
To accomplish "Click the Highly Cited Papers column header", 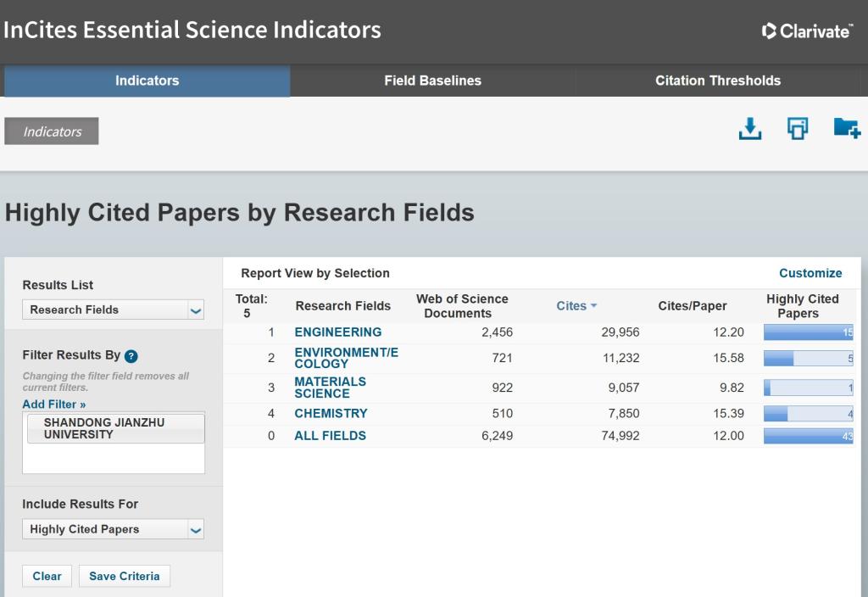I will tap(802, 305).
